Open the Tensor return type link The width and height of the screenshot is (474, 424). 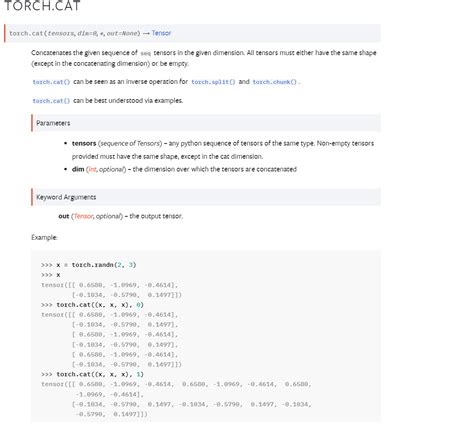point(161,33)
